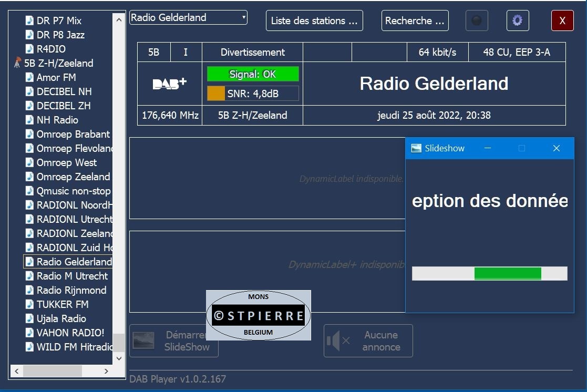Click station list scroll down arrow
587x392 pixels.
pos(119,358)
